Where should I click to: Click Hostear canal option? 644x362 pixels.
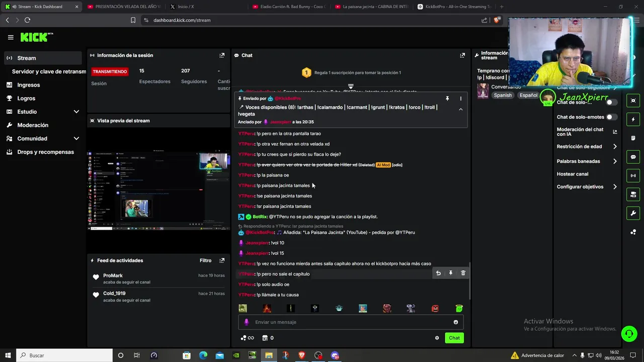573,174
